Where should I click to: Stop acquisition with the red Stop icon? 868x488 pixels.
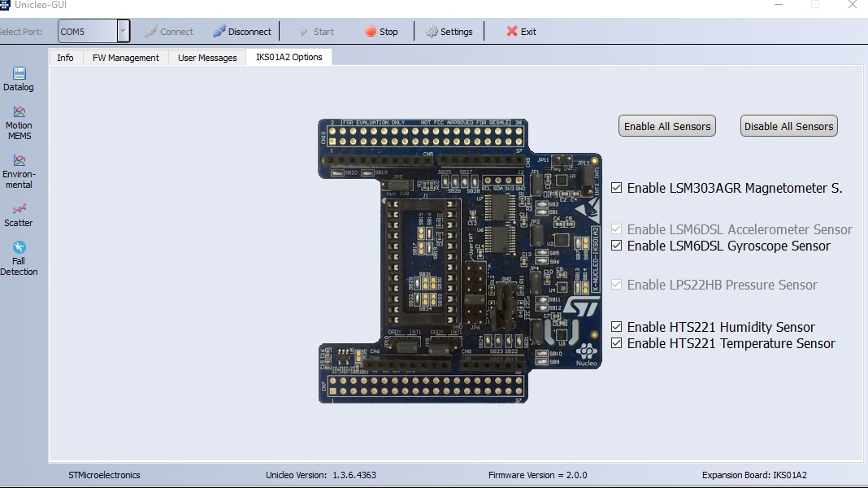click(371, 32)
